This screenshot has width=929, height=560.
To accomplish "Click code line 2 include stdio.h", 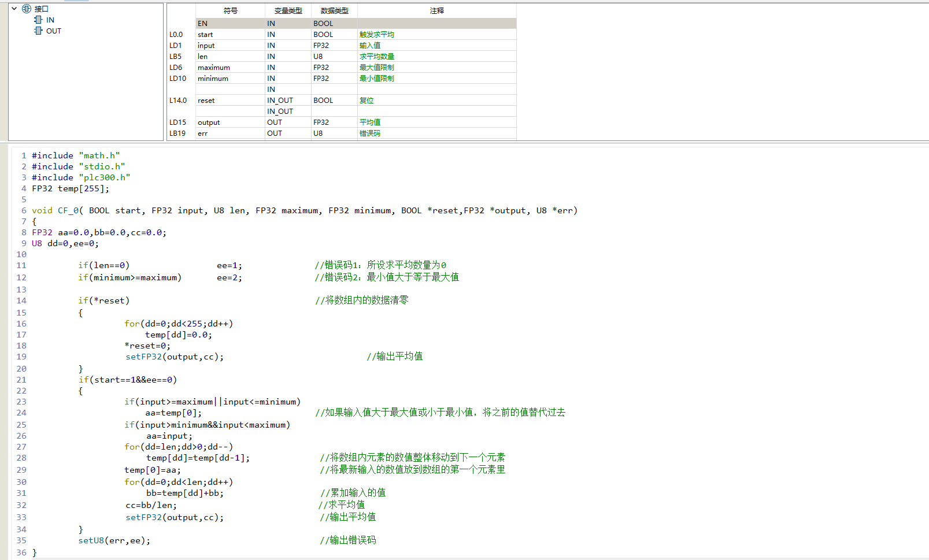I will 79,166.
